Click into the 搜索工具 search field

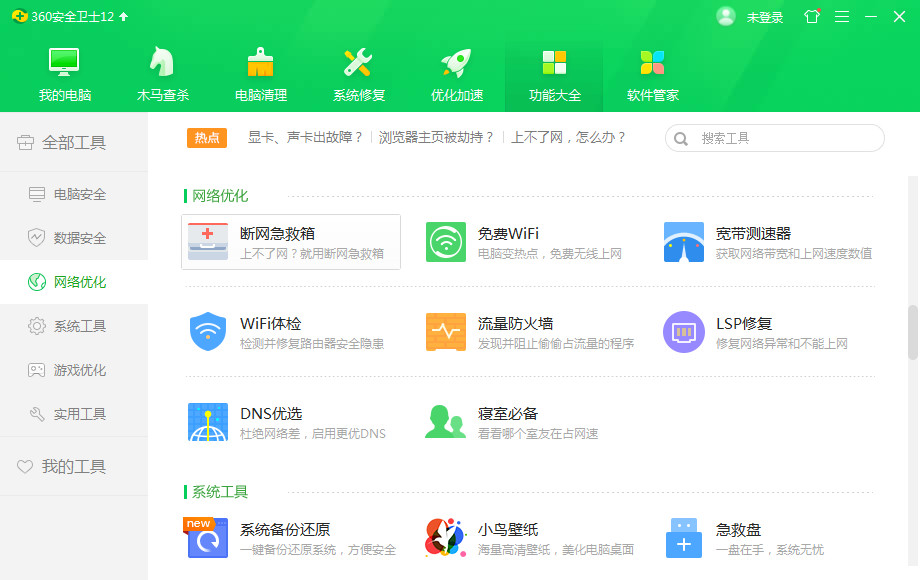pos(774,138)
